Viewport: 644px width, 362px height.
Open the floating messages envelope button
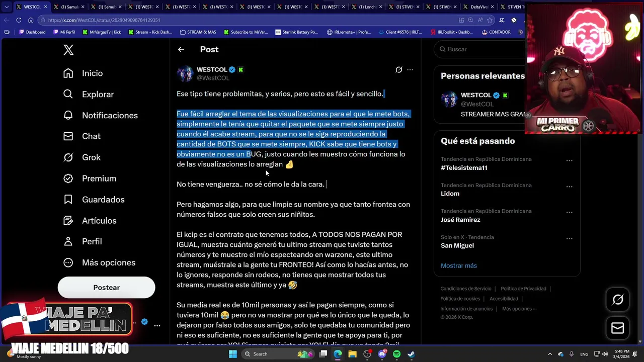click(x=618, y=328)
